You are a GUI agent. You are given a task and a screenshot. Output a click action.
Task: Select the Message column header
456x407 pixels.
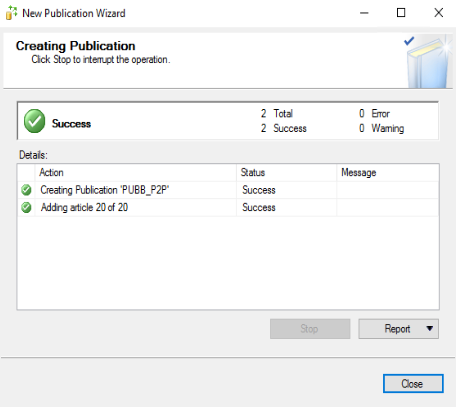(x=388, y=172)
